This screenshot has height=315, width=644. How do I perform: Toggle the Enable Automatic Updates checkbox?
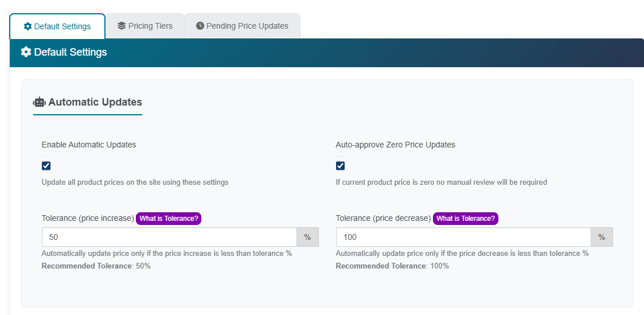pos(46,166)
